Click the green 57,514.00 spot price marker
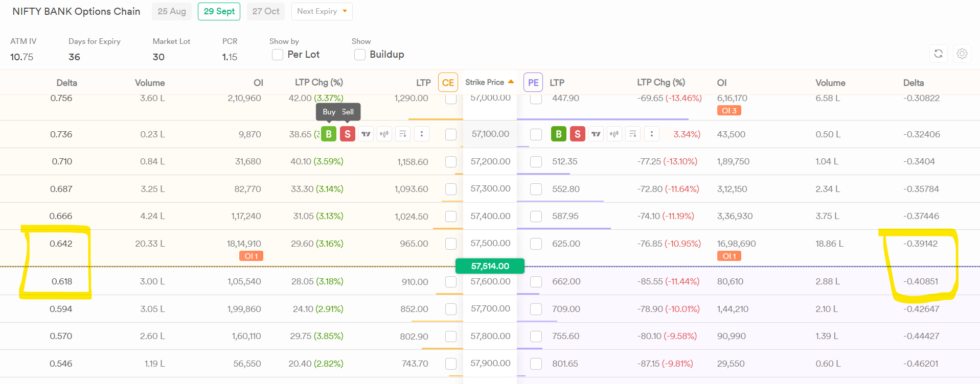980x384 pixels. (490, 266)
